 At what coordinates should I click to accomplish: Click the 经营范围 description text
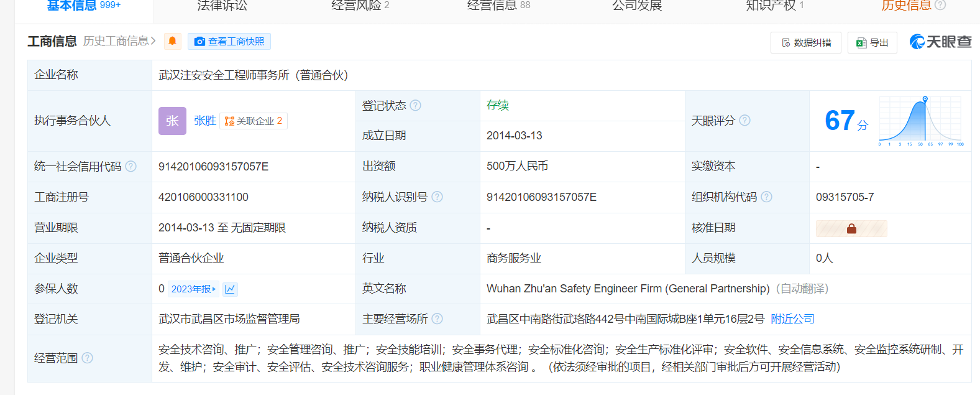pos(561,358)
